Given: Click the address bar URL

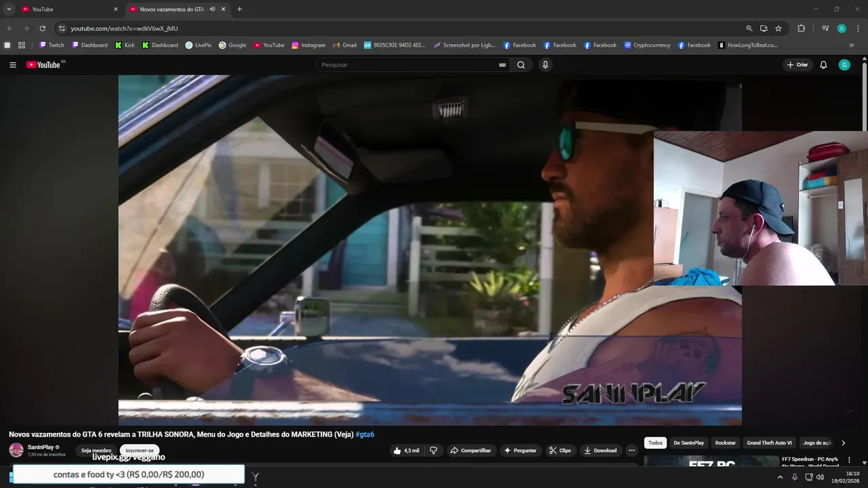Looking at the screenshot, I should coord(124,28).
